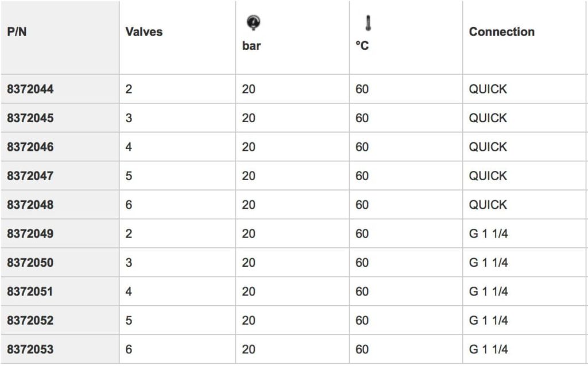This screenshot has width=588, height=366.
Task: Click the Connection column header
Action: pyautogui.click(x=502, y=32)
